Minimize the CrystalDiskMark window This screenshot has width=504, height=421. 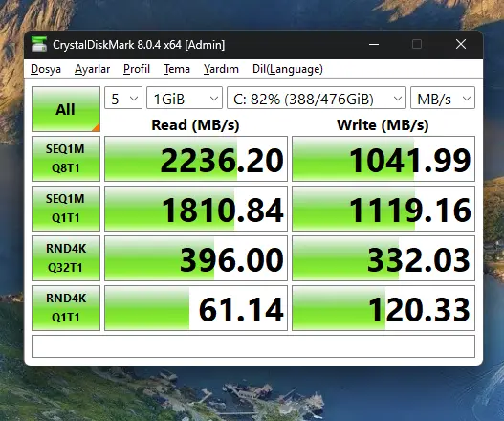374,44
